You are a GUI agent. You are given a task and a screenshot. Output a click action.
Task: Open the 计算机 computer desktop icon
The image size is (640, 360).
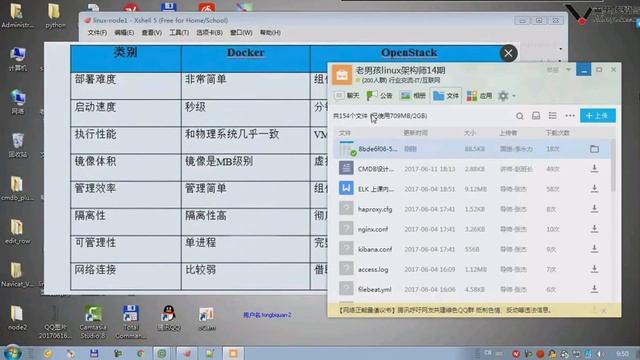tap(18, 60)
